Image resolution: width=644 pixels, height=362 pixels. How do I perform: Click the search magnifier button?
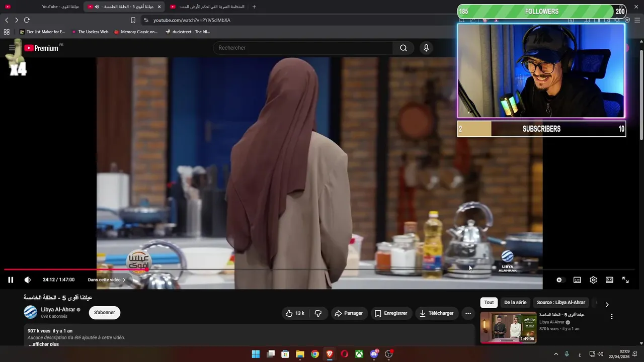(x=404, y=48)
